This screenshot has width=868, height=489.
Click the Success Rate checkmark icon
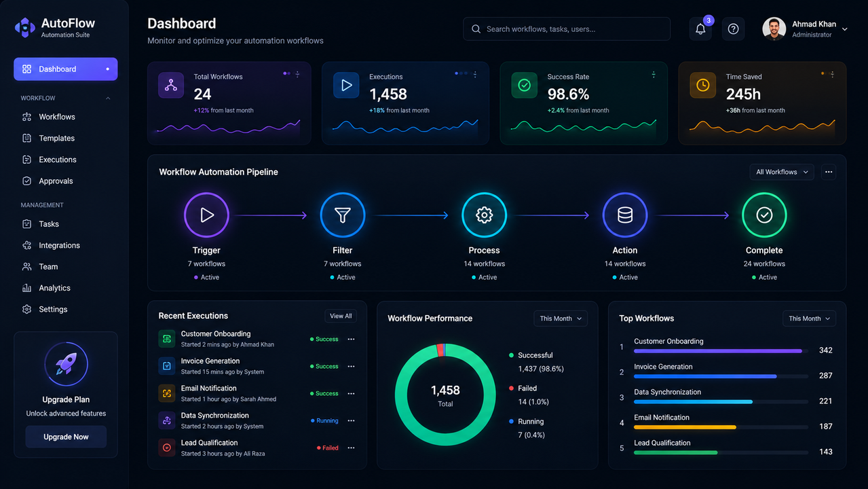(525, 86)
